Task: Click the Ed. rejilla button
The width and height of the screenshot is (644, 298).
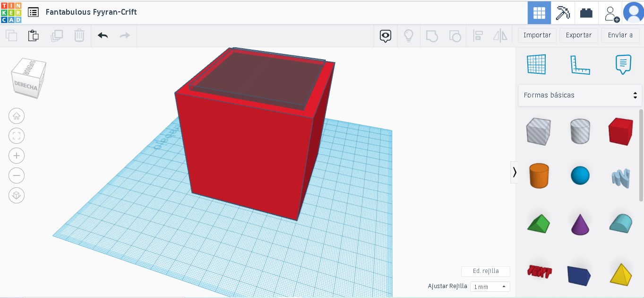Action: [486, 271]
